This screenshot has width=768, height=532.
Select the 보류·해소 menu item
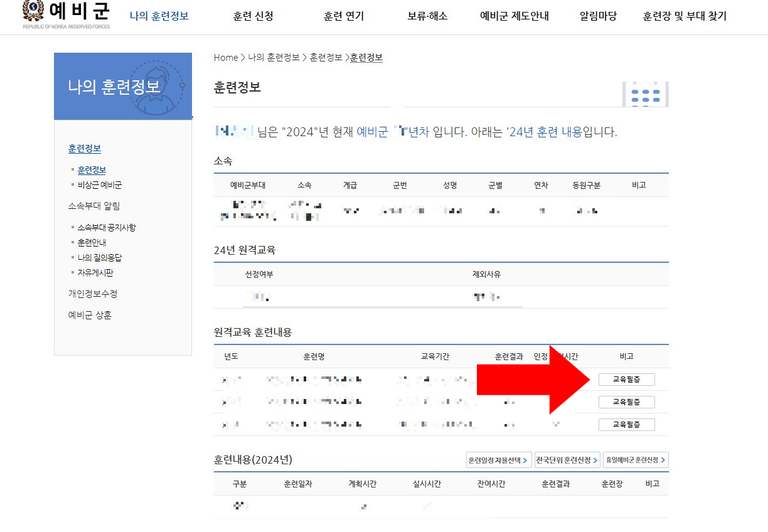pyautogui.click(x=427, y=16)
